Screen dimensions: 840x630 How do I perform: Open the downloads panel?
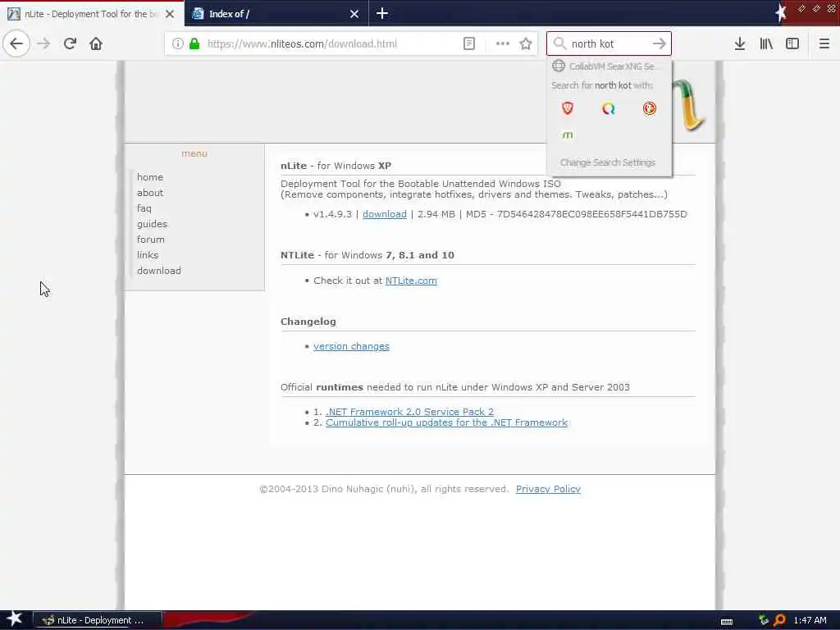click(740, 44)
